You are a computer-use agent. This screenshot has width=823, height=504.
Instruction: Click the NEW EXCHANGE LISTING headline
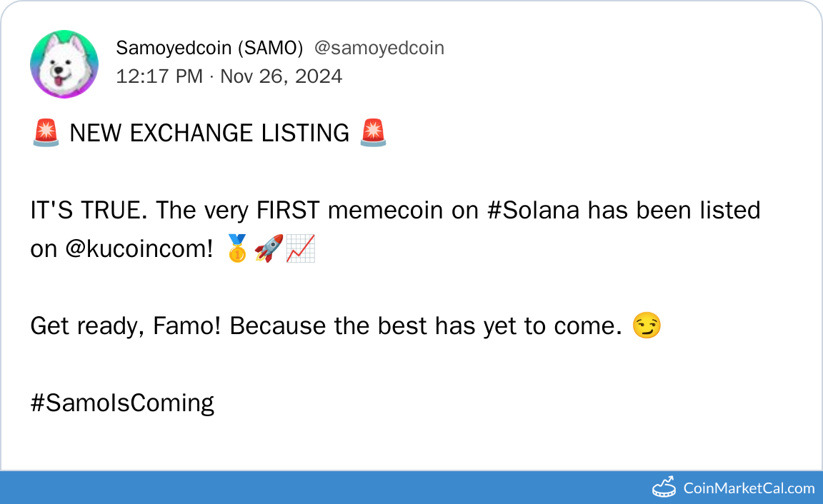click(x=209, y=133)
